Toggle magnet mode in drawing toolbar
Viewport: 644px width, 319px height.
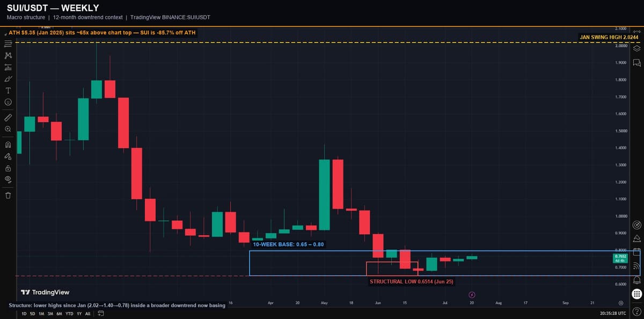coord(8,144)
